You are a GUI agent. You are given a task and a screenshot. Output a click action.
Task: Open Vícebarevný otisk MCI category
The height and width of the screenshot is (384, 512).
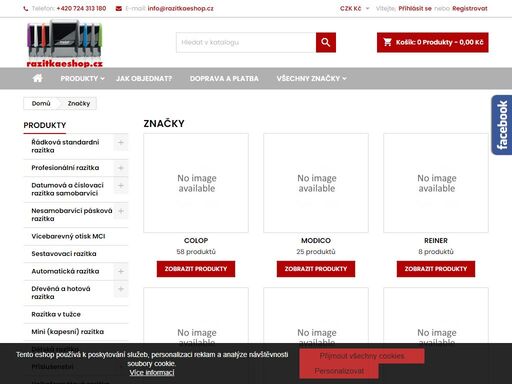[68, 236]
